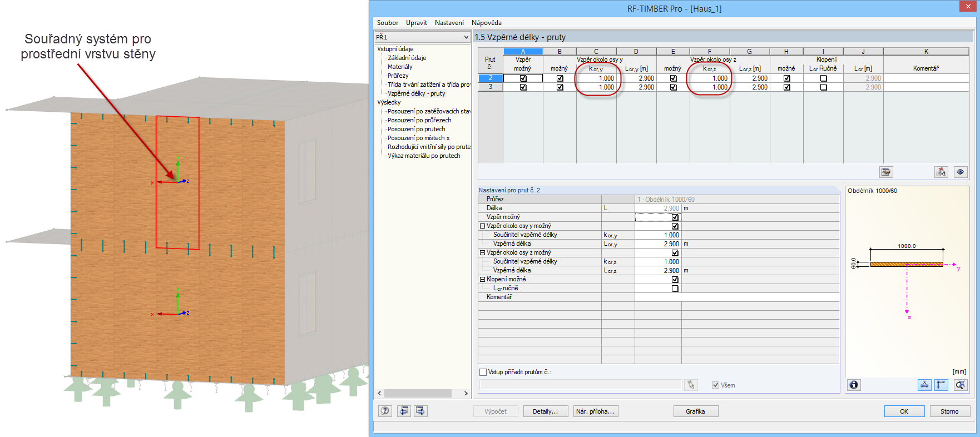Toggle cross-section dimensions display icon
The image size is (980, 437).
pyautogui.click(x=924, y=385)
